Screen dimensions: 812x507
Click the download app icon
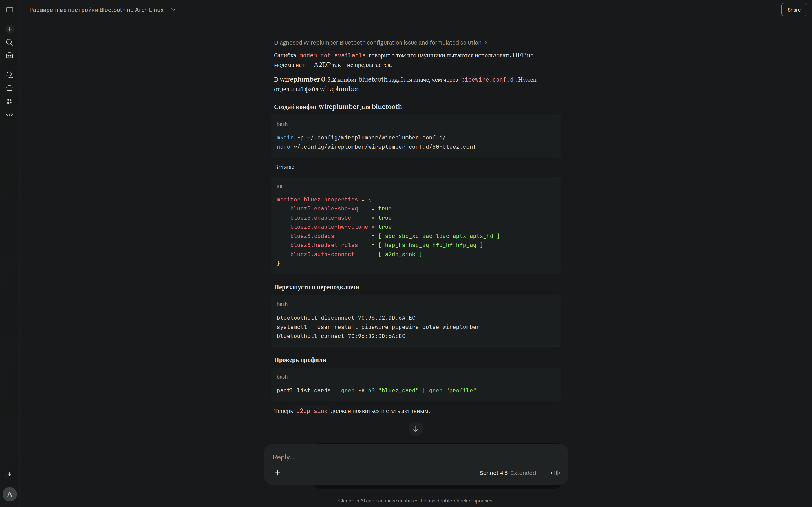tap(10, 475)
